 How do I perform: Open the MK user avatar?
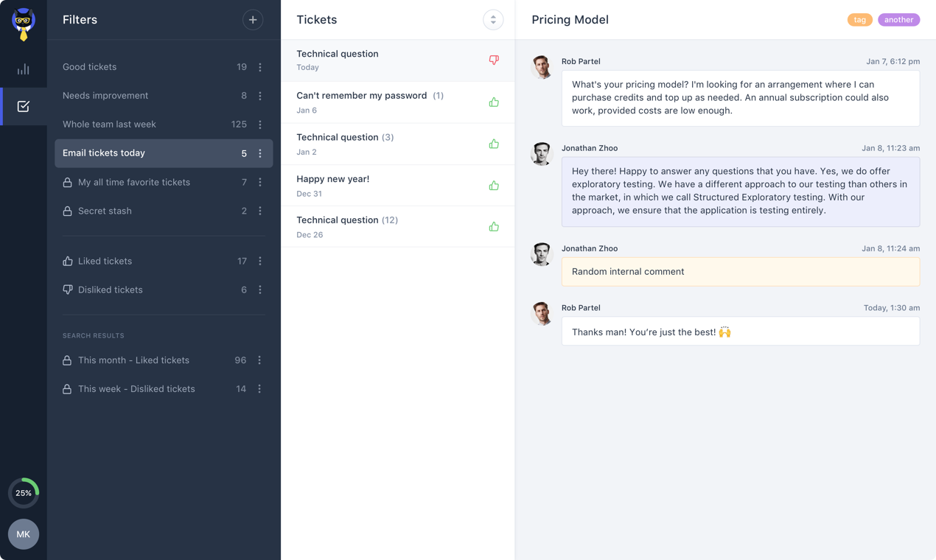[23, 534]
